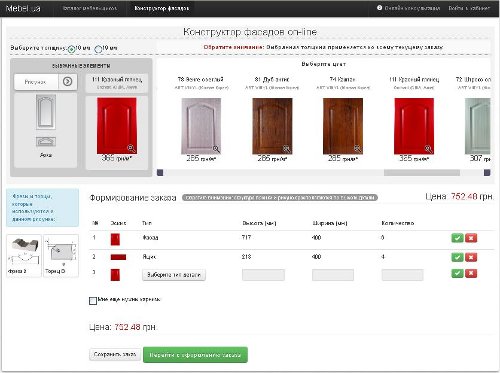Open the Торец D edge profile thumbnail
The height and width of the screenshot is (373, 500).
(x=61, y=256)
